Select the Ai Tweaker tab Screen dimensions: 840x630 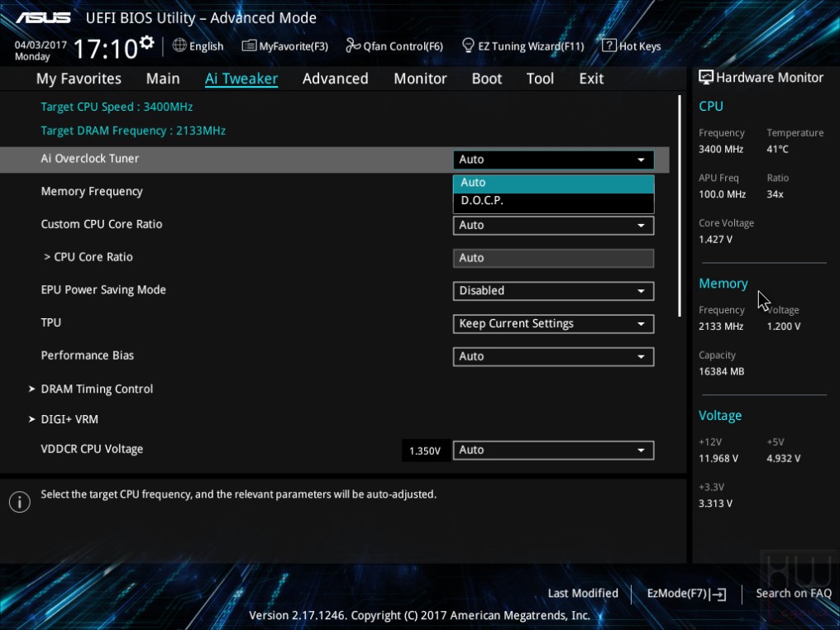241,79
